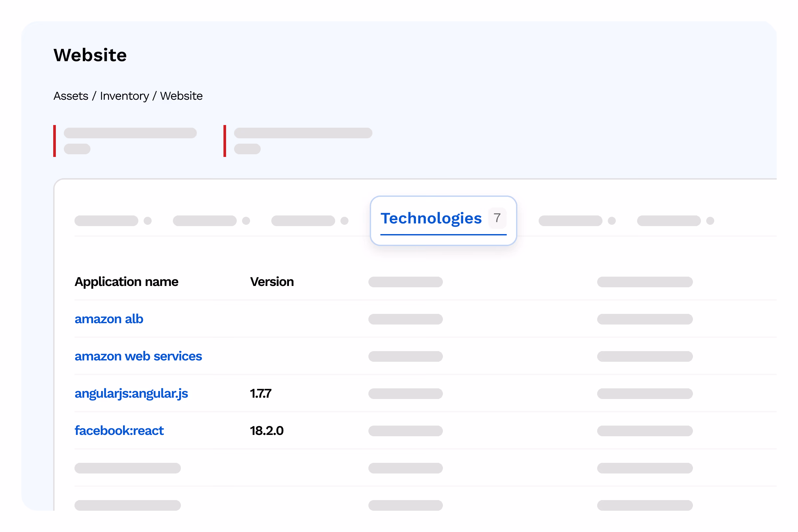Open the amazon alb link
Viewport: 798px width, 532px height.
point(109,319)
